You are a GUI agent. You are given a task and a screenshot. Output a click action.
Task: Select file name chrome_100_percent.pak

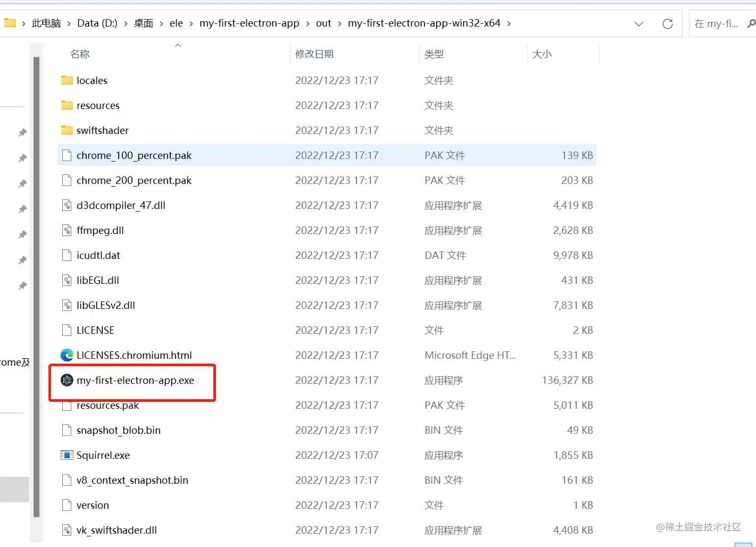(134, 155)
